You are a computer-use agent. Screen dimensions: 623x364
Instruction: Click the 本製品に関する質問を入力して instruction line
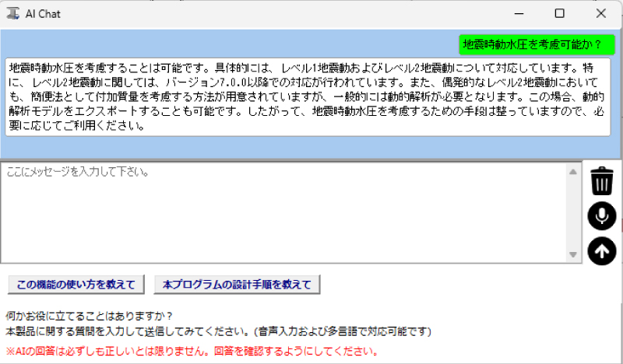219,331
